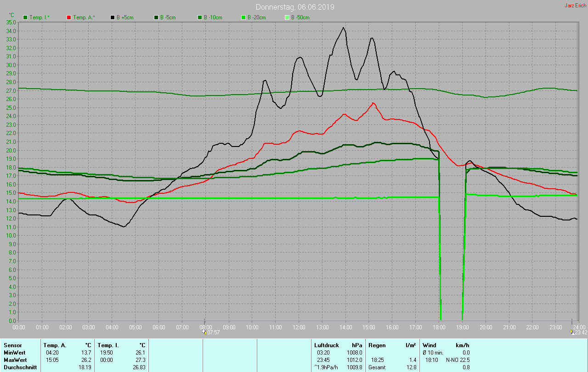Click the 12:00 label on time axis

pos(299,327)
